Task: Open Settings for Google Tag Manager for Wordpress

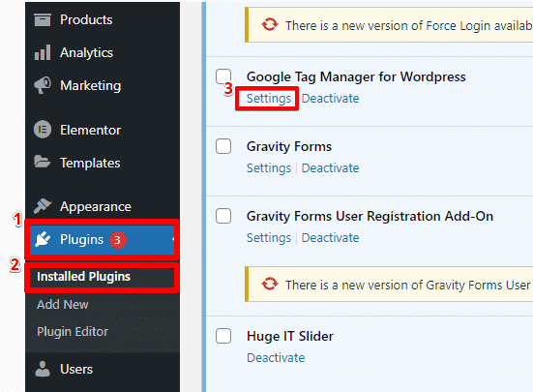Action: tap(269, 99)
